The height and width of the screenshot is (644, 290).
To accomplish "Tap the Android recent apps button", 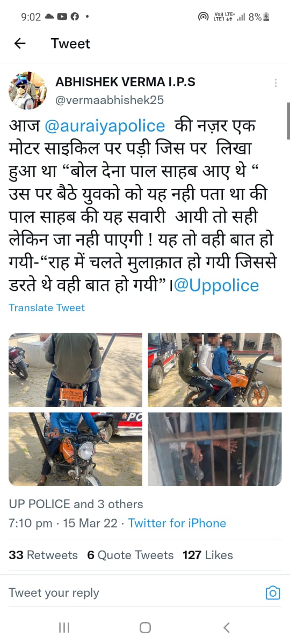I will coord(64,627).
